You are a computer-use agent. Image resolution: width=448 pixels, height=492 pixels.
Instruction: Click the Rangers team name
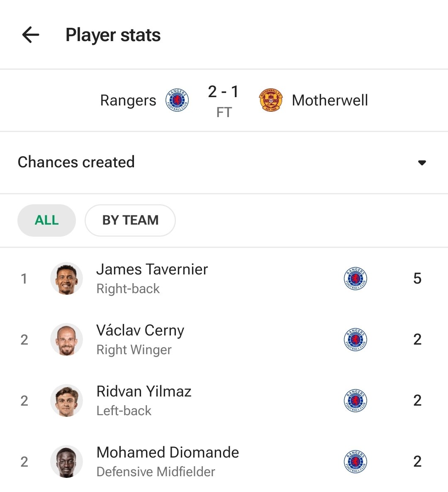click(x=128, y=100)
